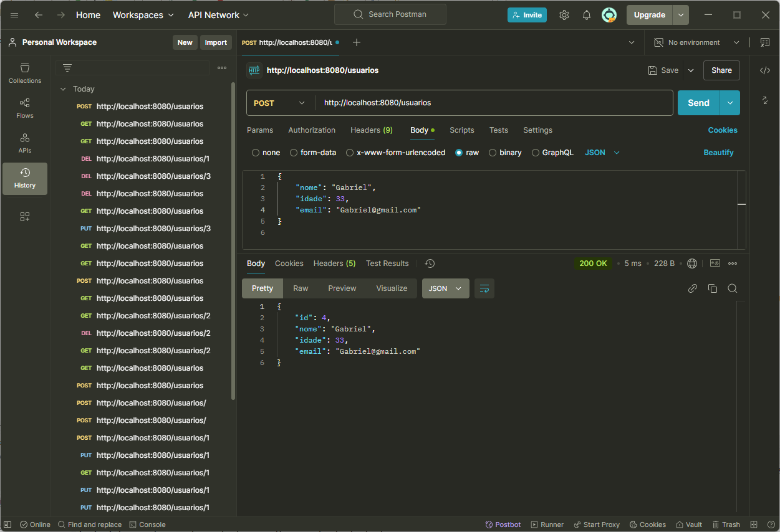The image size is (780, 532).
Task: Open the APIs sidebar panel
Action: tap(25, 143)
